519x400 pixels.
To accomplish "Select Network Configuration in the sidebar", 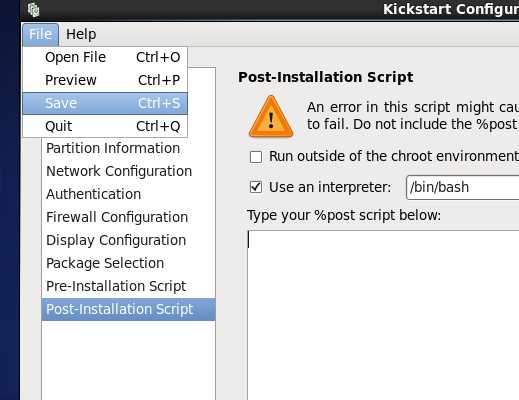I will [128, 171].
